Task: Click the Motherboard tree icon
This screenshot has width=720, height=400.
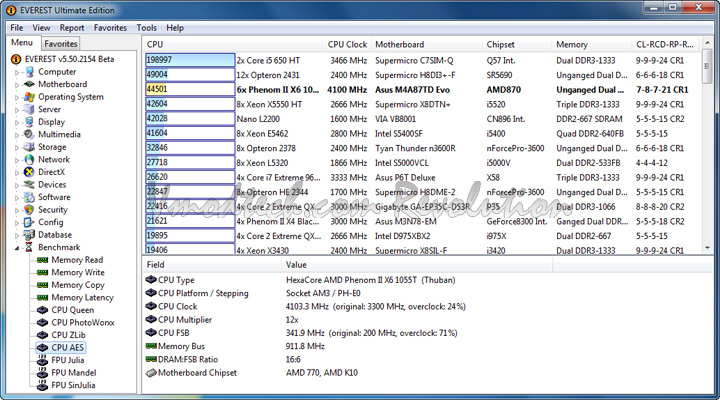Action: point(29,84)
